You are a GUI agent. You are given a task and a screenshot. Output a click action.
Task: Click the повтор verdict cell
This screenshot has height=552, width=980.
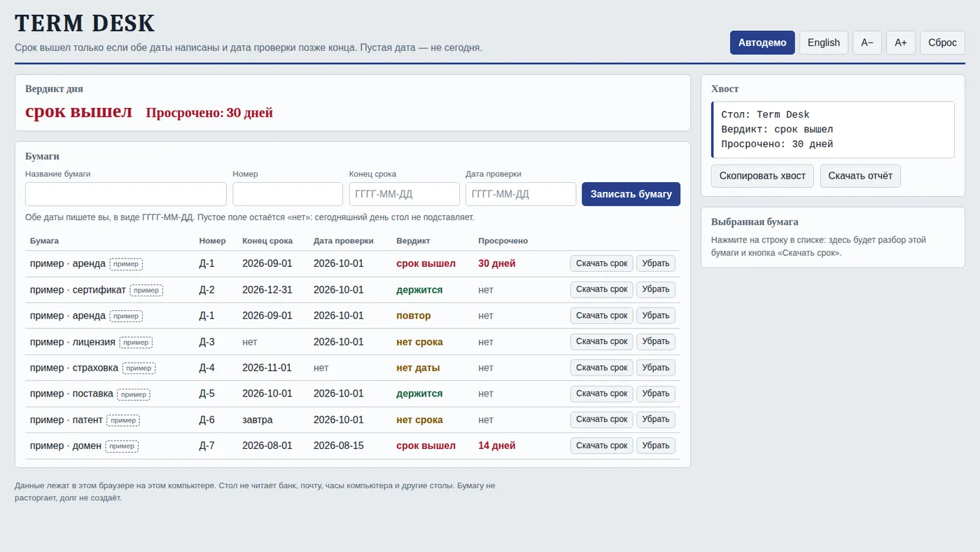click(x=414, y=316)
